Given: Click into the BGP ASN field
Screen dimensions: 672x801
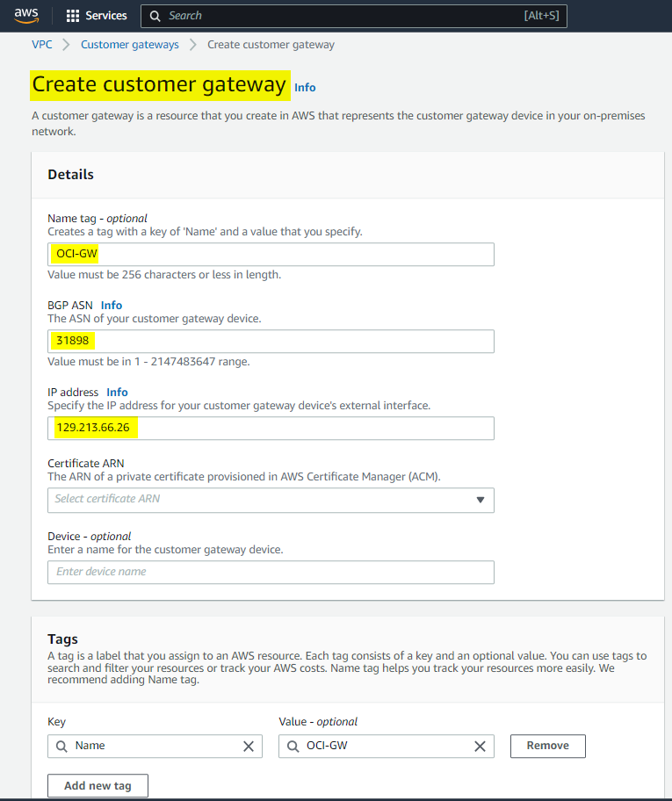Looking at the screenshot, I should [x=271, y=341].
